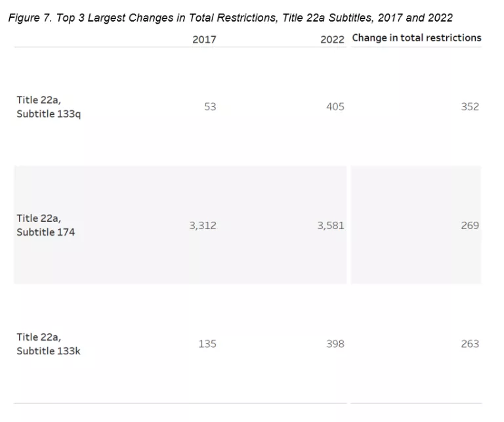
Task: Click the Change in total restrictions header
Action: tap(417, 38)
